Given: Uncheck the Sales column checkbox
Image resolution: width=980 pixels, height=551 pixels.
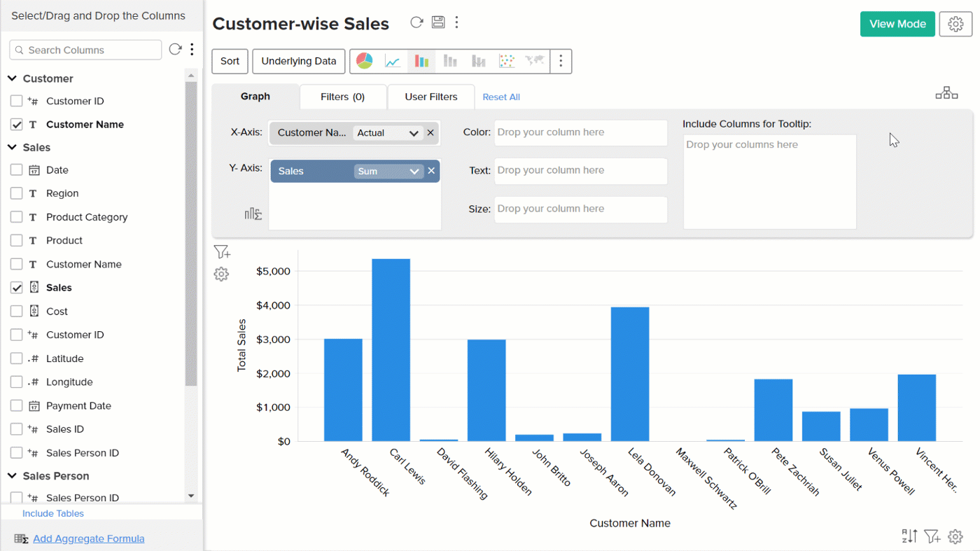Looking at the screenshot, I should pyautogui.click(x=17, y=288).
